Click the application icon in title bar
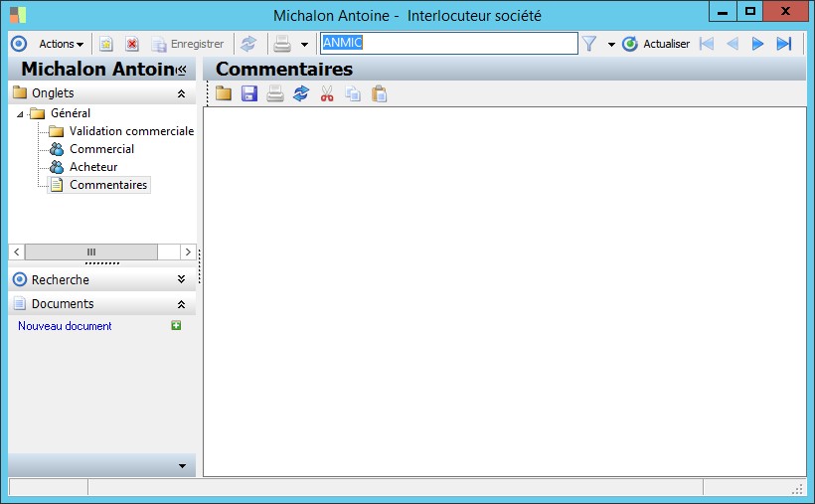815x504 pixels. 18,15
